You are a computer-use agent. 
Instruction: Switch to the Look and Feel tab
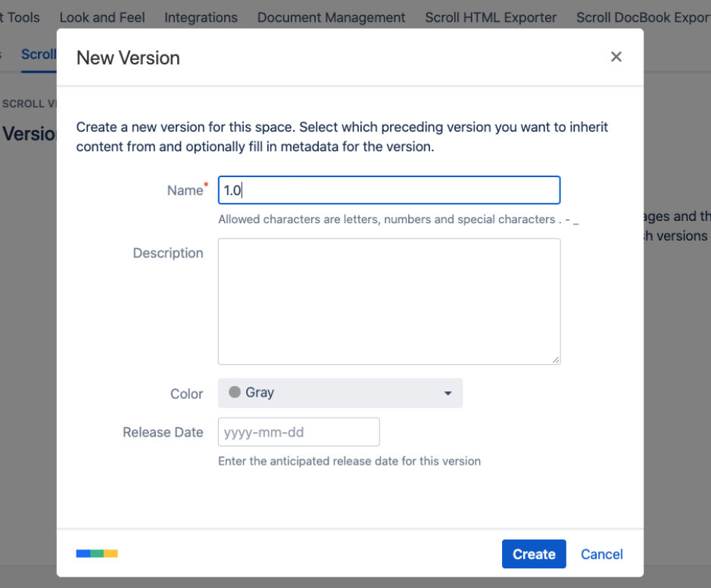pyautogui.click(x=102, y=17)
